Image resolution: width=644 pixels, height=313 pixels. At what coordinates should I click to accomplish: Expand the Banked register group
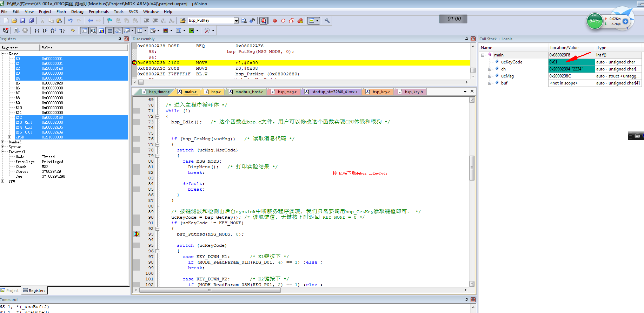(2, 142)
